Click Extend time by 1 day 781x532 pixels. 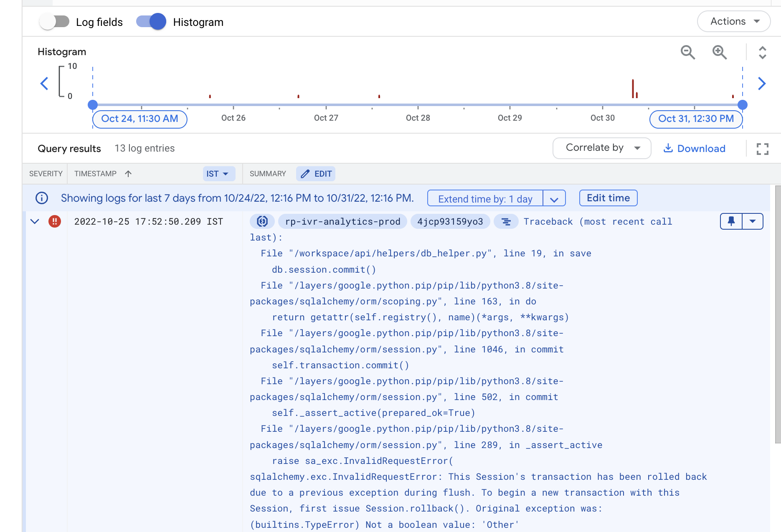click(484, 198)
